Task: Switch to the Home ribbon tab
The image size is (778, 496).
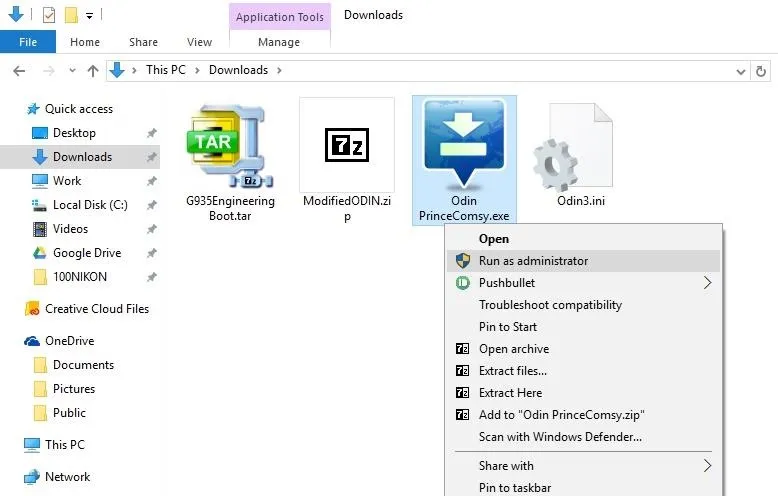Action: pos(85,42)
